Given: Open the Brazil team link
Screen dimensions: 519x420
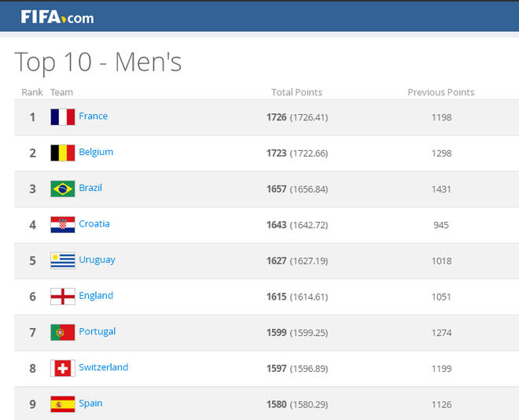Looking at the screenshot, I should click(x=90, y=188).
